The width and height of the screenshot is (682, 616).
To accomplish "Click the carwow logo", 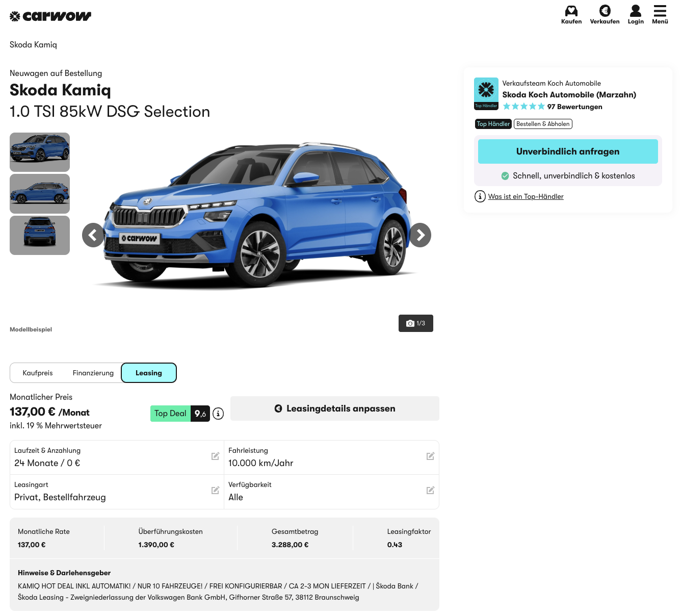I will tap(50, 16).
